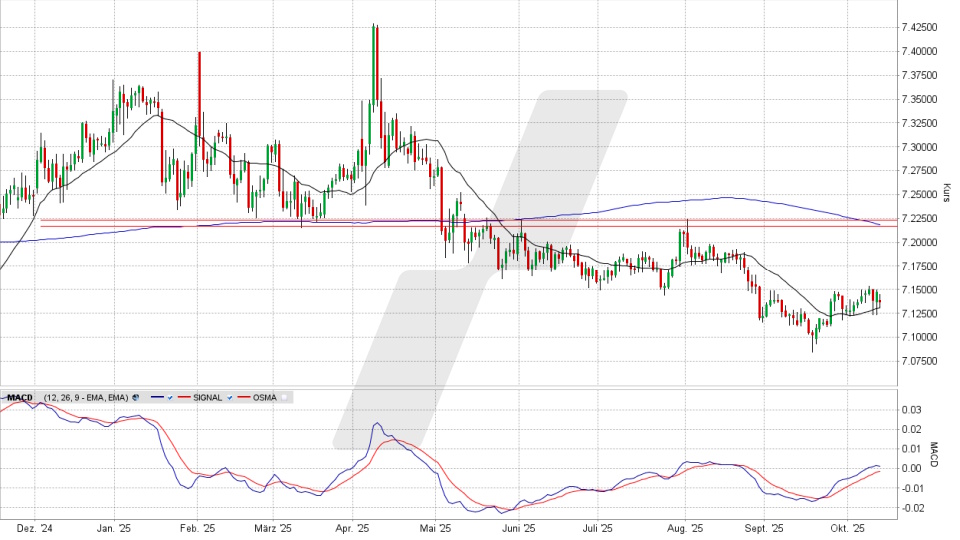The height and width of the screenshot is (540, 960).
Task: Click the vertical Kurs axis title
Action: point(945,192)
